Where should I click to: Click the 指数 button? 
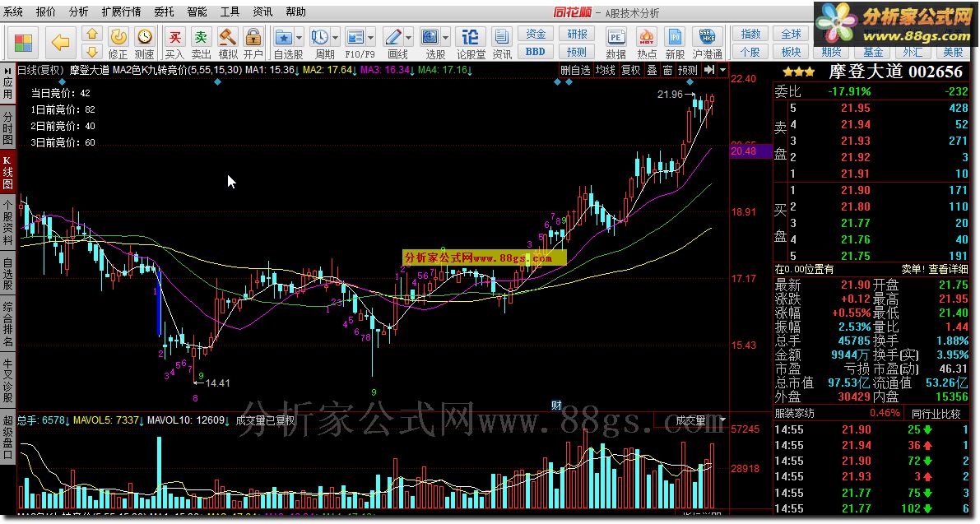click(750, 35)
